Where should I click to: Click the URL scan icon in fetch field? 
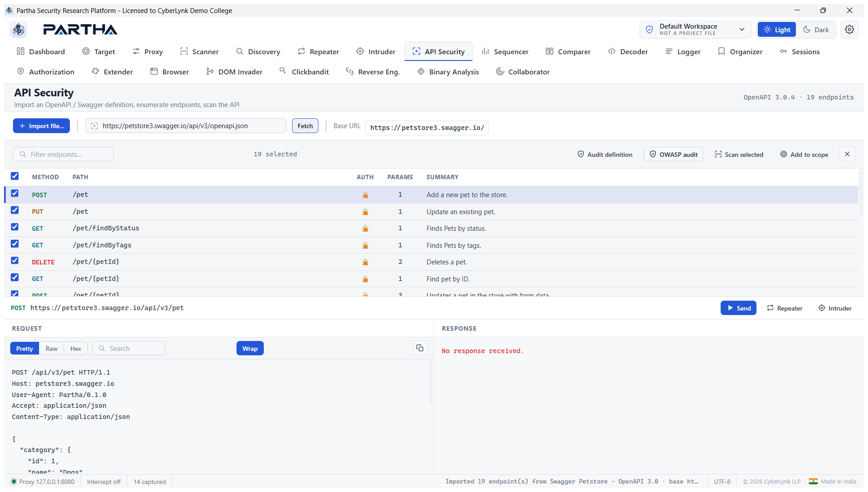[95, 126]
